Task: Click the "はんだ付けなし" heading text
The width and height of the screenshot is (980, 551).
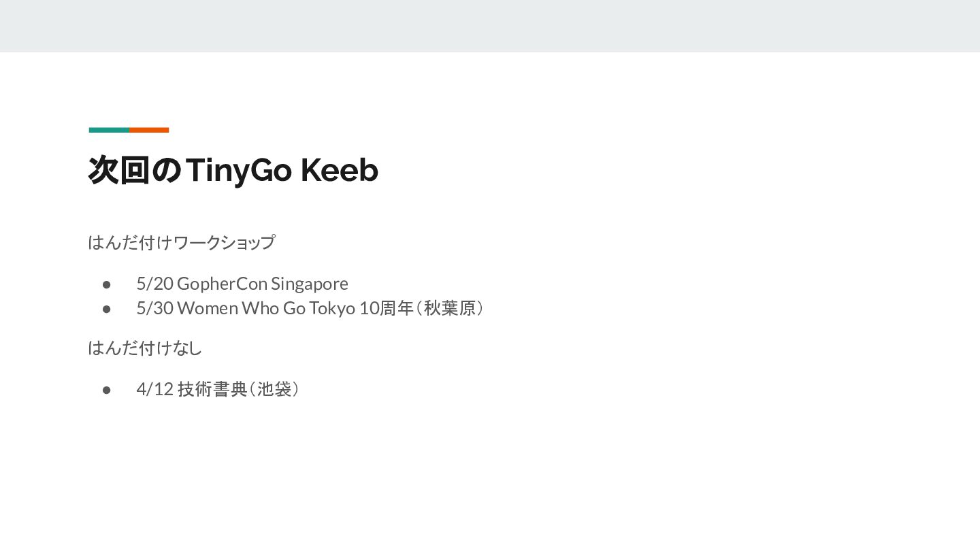Action: click(x=145, y=348)
